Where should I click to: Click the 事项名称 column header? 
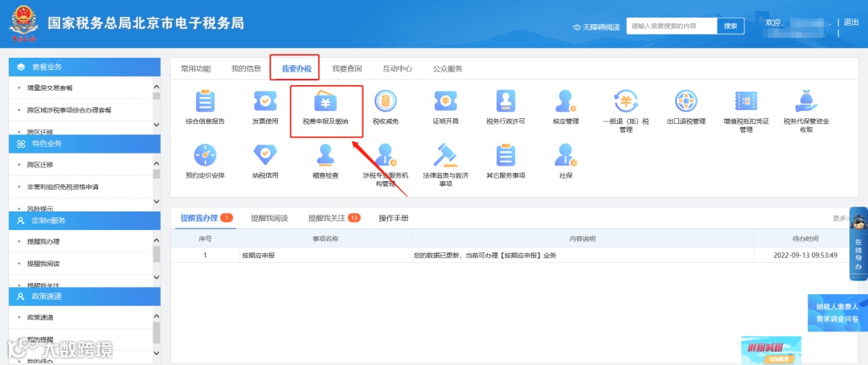[x=325, y=240]
